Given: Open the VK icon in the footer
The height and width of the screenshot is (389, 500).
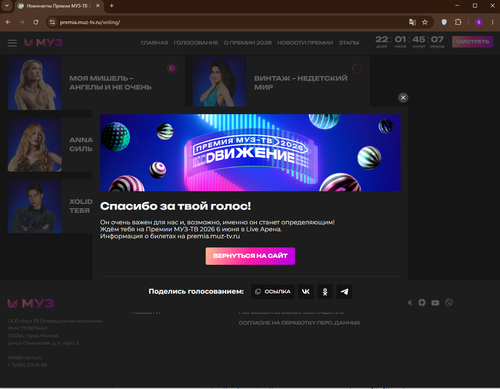Looking at the screenshot, I should click(410, 303).
